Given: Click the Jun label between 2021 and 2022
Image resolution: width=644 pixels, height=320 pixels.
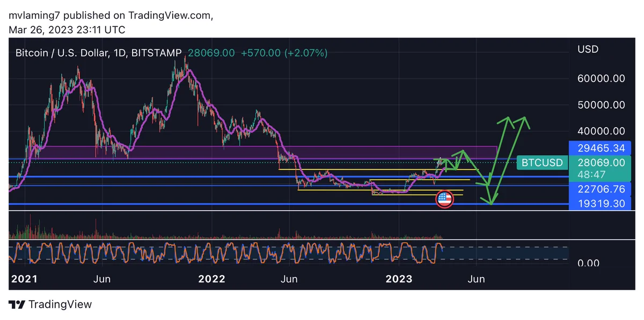Looking at the screenshot, I should (x=102, y=279).
